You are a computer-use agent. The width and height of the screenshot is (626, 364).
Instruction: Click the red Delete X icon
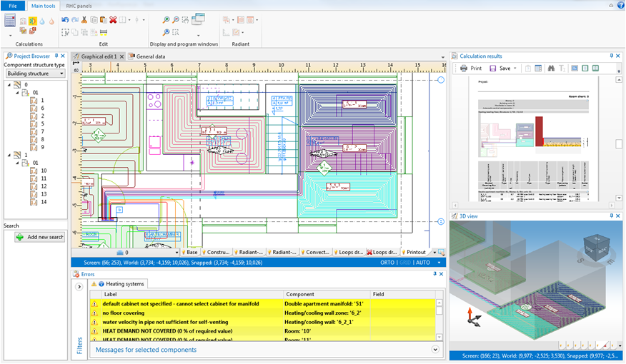coord(113,20)
